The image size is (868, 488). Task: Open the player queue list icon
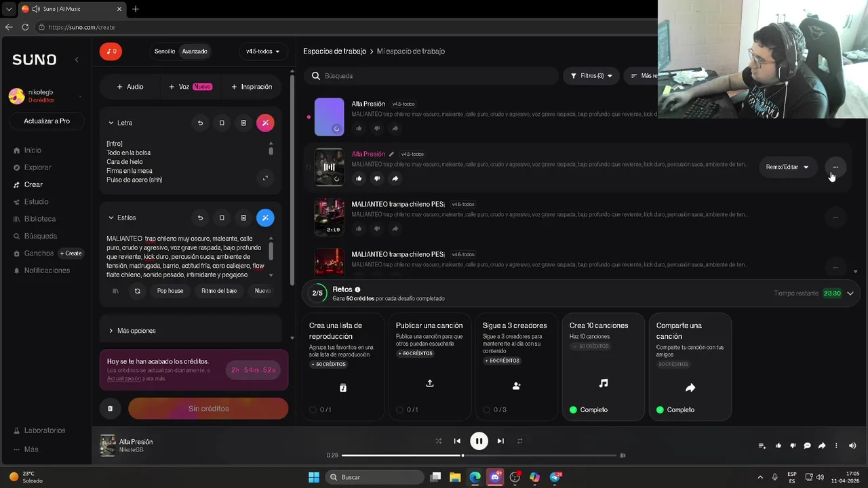[762, 445]
